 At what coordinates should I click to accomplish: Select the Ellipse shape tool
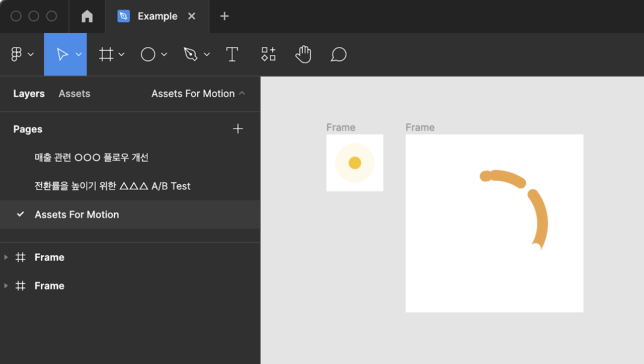tap(148, 54)
